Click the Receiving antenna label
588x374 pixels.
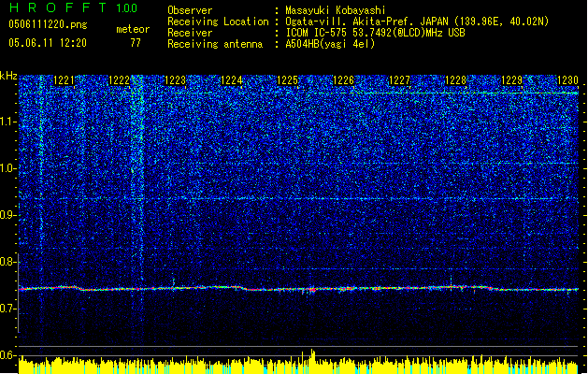[215, 44]
